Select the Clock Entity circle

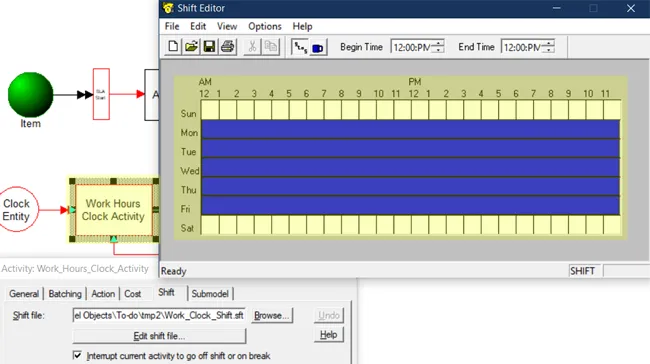(x=17, y=209)
